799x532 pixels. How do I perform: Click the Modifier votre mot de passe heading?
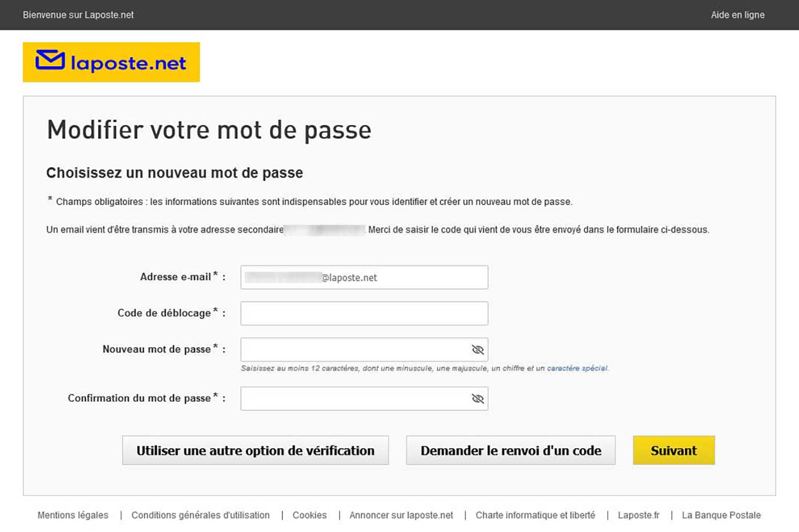tap(209, 130)
